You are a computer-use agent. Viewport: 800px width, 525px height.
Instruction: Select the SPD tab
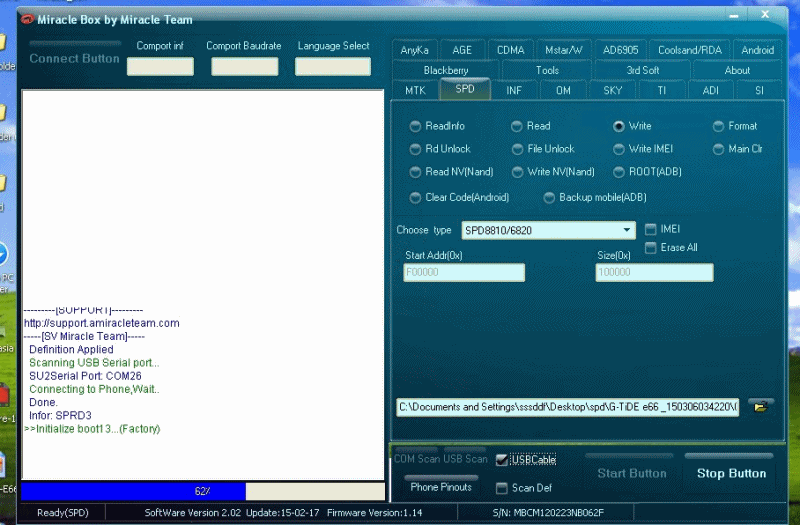click(465, 89)
